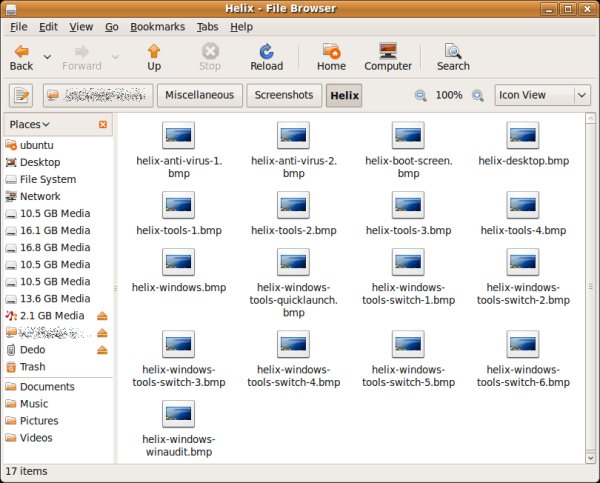Click the Miscellaneous path button
Image resolution: width=600 pixels, height=483 pixels.
click(200, 95)
